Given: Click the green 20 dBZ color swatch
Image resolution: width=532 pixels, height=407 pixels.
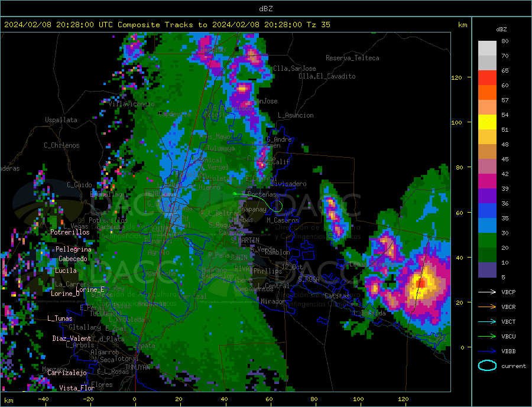Looking at the screenshot, I should (487, 240).
